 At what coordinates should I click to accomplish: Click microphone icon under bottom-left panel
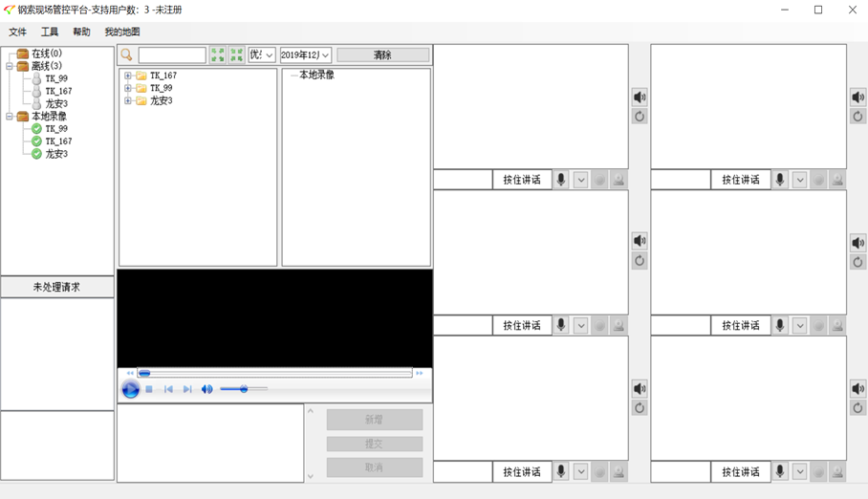(561, 471)
